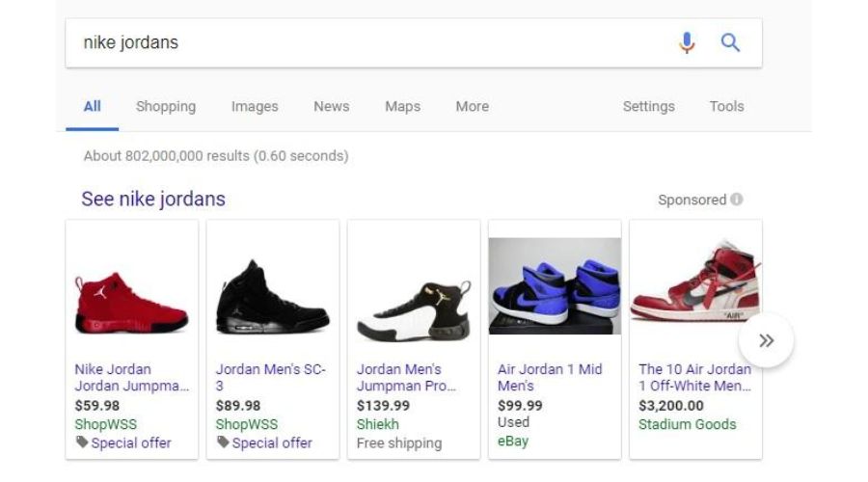
Task: Go to the Maps tab
Action: (x=402, y=106)
